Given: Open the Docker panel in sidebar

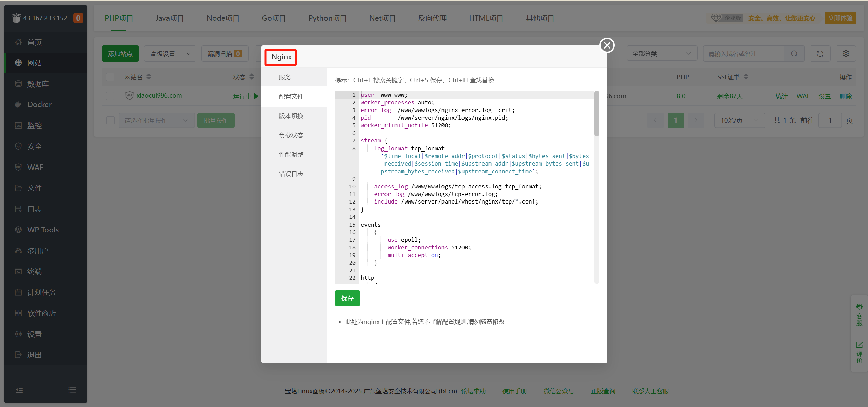Looking at the screenshot, I should tap(40, 104).
